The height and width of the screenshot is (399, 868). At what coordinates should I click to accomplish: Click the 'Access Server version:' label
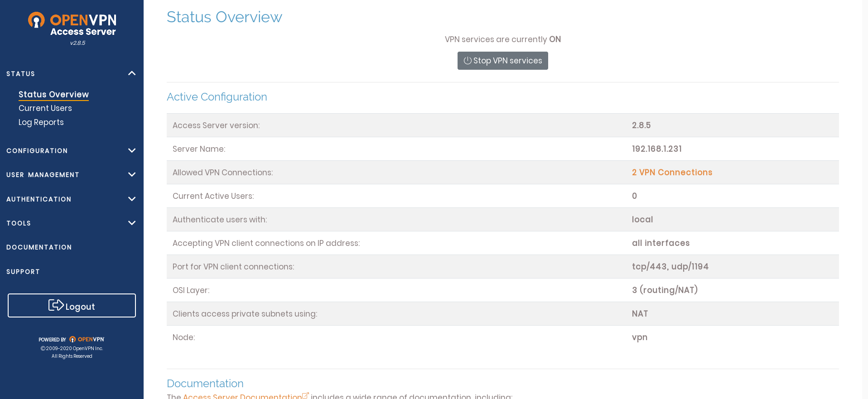pyautogui.click(x=216, y=125)
